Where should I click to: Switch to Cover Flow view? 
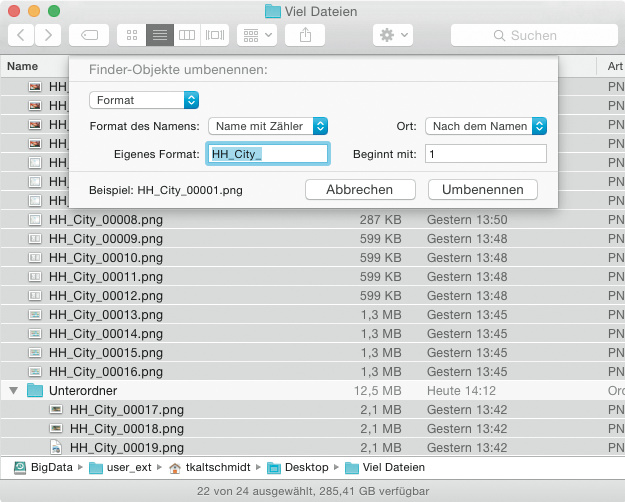[215, 35]
